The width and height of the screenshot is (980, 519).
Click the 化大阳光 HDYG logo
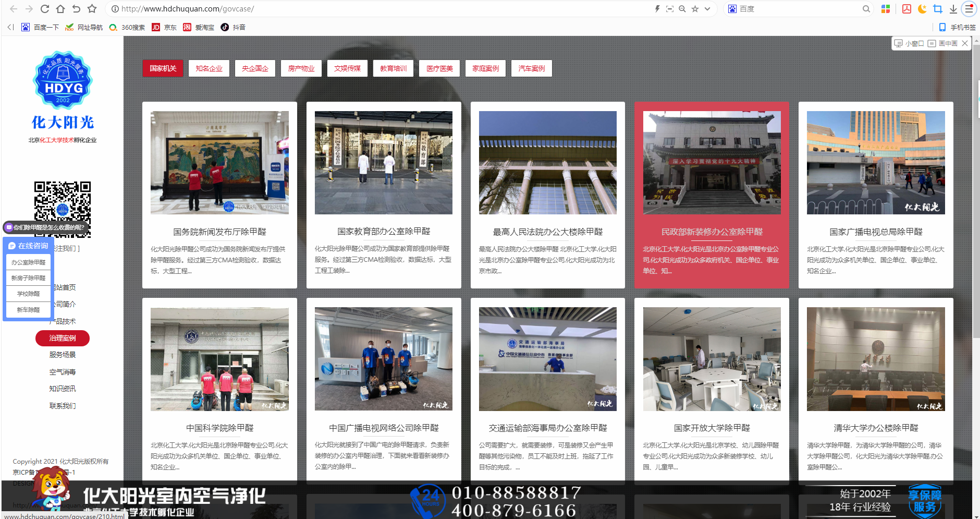63,90
